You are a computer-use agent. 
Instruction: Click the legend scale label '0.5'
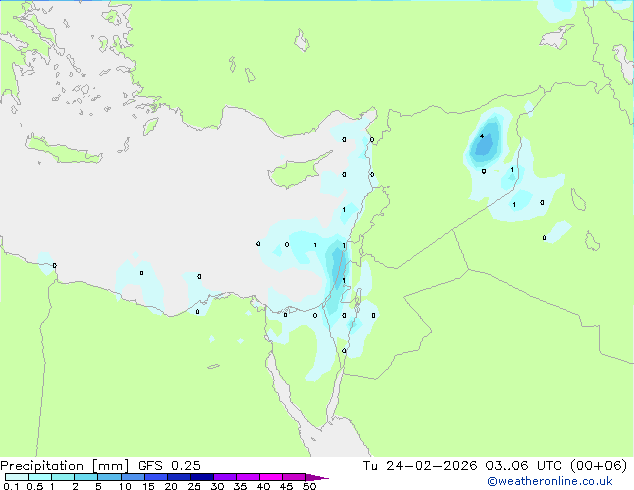coord(35,486)
